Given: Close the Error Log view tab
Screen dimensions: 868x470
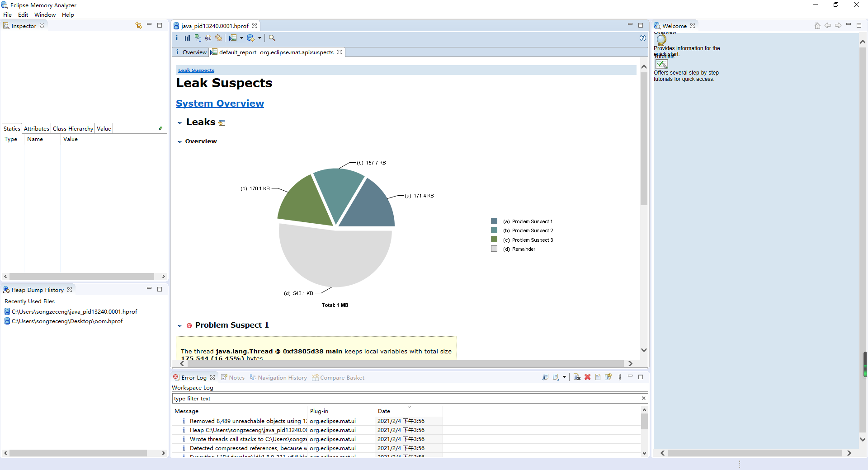Looking at the screenshot, I should click(212, 377).
